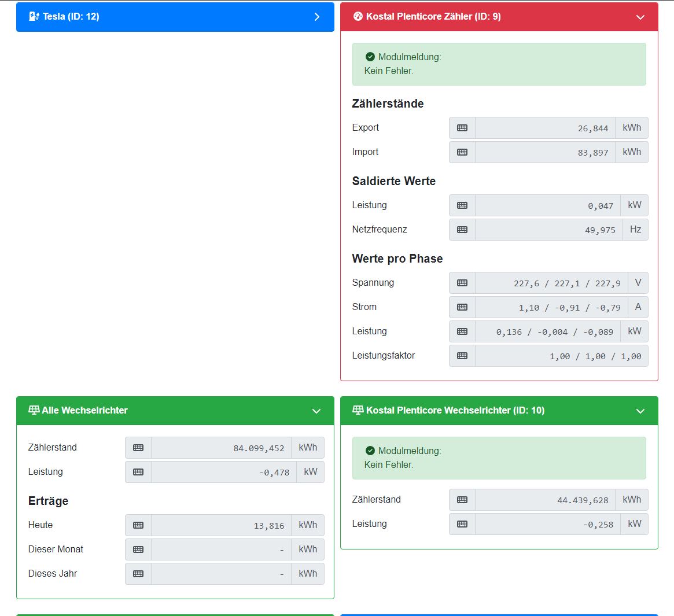
Task: Click keyboard icon of Zählerstand in Alle Wechselrichter
Action: click(x=138, y=448)
